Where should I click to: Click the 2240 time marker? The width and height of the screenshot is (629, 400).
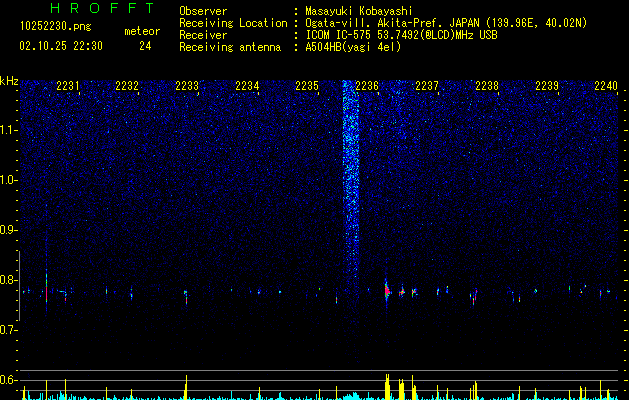pos(606,86)
